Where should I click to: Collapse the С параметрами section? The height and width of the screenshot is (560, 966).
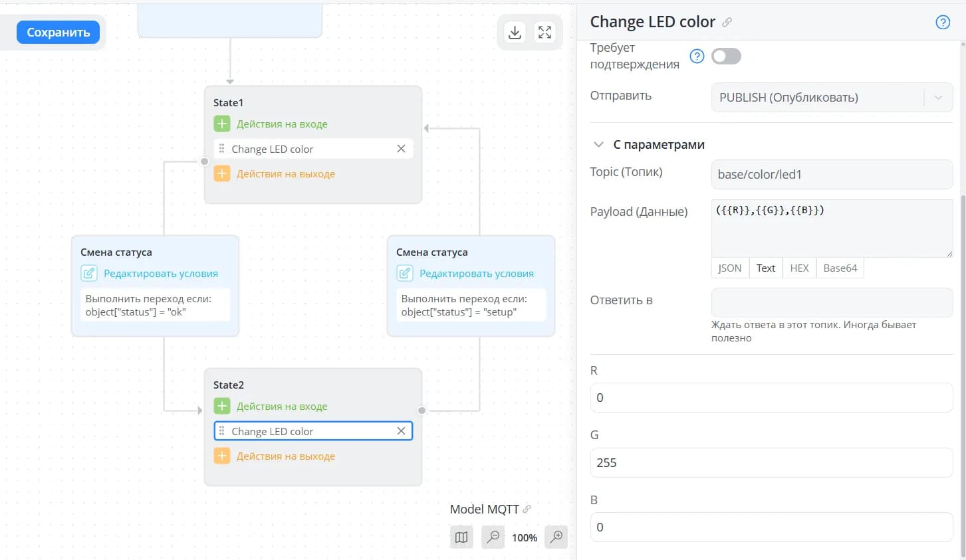598,144
